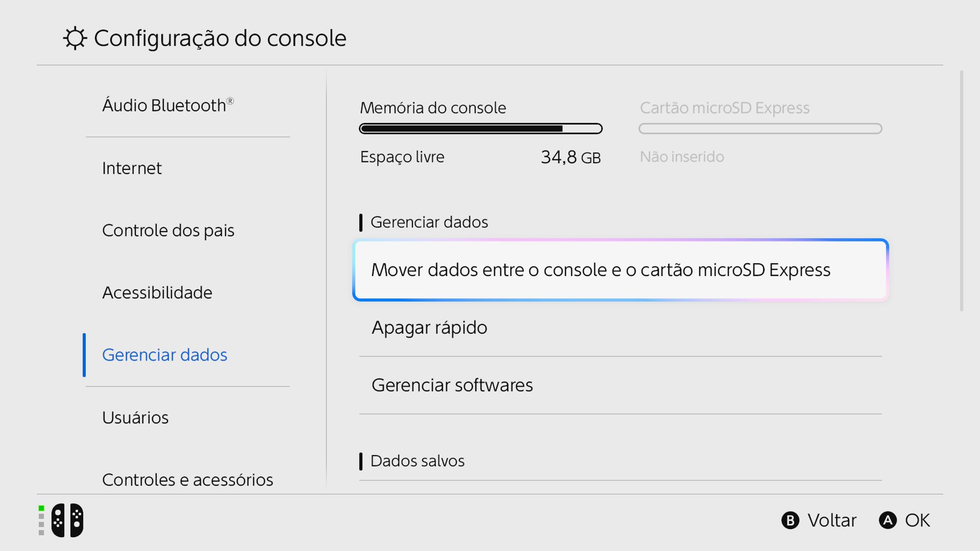Open Controles e acessórios section
Viewport: 980px width, 551px height.
pyautogui.click(x=187, y=480)
